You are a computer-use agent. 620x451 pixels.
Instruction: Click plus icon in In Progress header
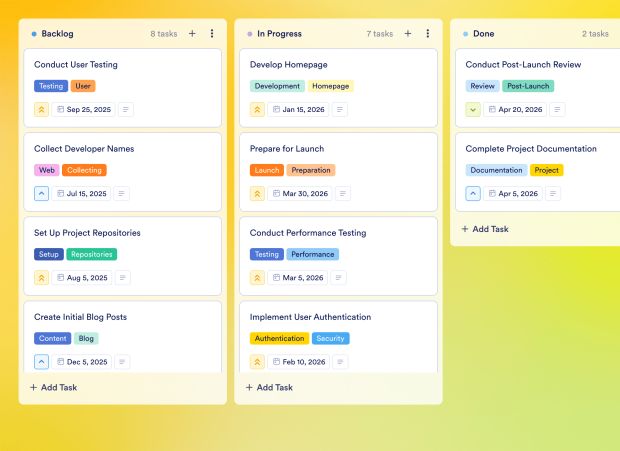(x=408, y=33)
